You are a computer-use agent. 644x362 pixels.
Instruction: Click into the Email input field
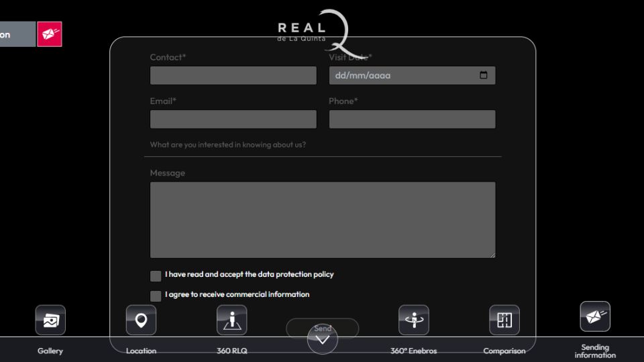pos(233,119)
